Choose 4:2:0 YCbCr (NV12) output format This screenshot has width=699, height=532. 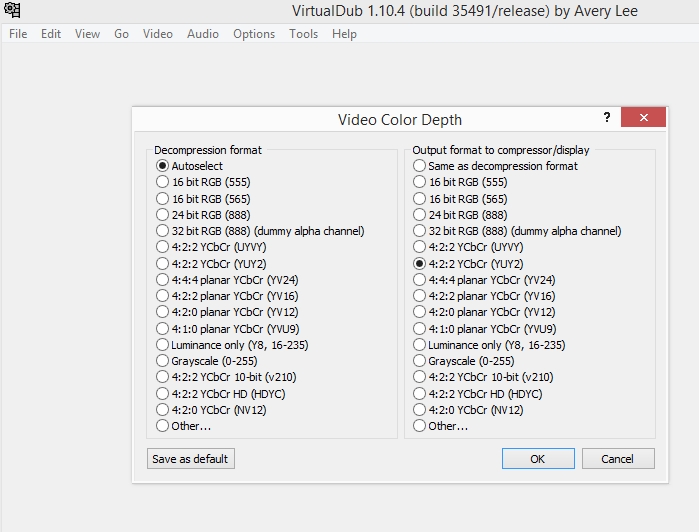pos(421,410)
